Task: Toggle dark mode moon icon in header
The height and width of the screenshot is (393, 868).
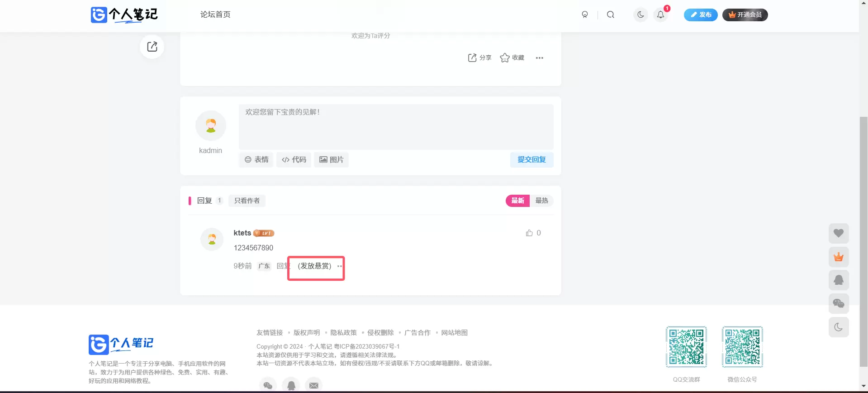Action: pos(640,14)
